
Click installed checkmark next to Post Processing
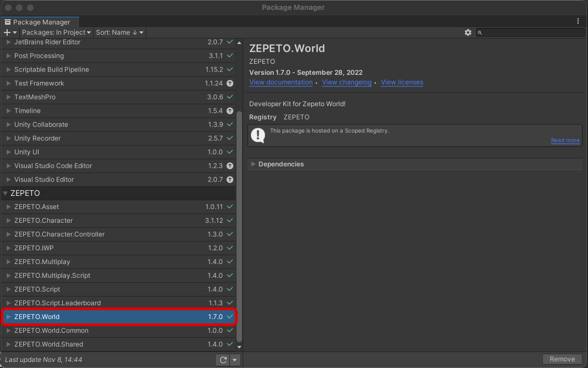(x=230, y=56)
